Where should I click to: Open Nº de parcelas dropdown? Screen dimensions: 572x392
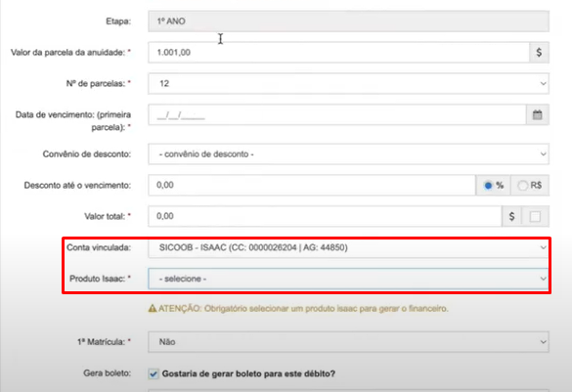coord(348,83)
